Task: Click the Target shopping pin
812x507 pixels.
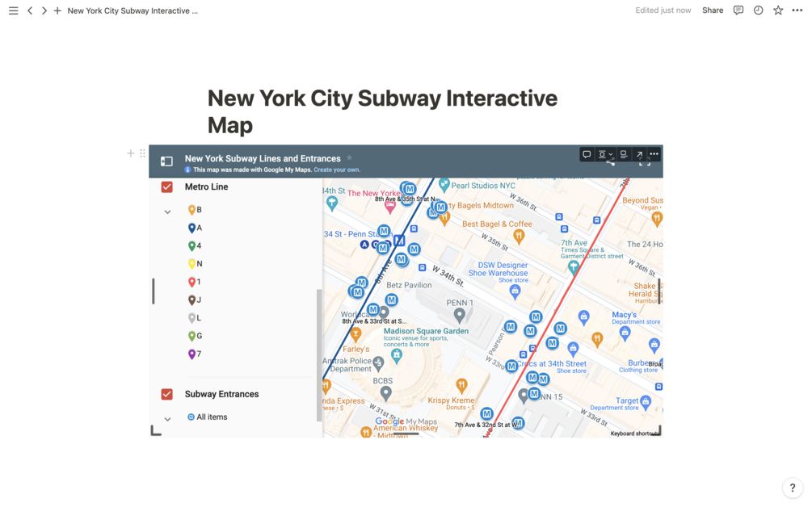Action: pos(646,401)
